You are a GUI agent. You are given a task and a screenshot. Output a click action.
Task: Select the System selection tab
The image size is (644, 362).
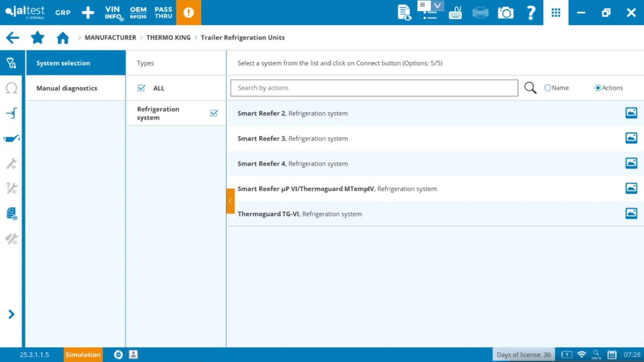pos(76,63)
